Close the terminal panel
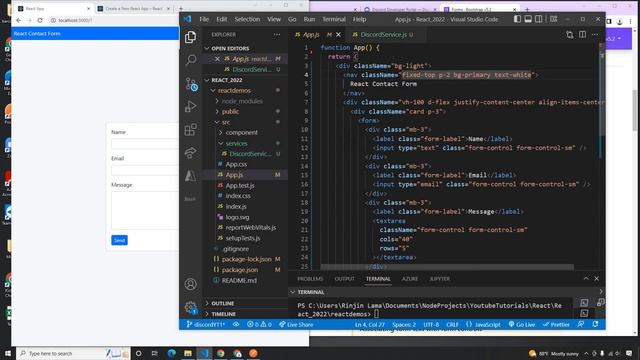This screenshot has height=360, width=640. (597, 278)
